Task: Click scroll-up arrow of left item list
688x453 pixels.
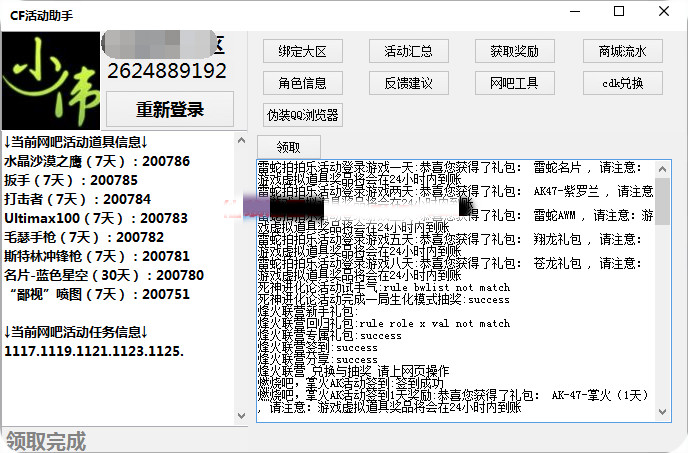Action: 241,140
